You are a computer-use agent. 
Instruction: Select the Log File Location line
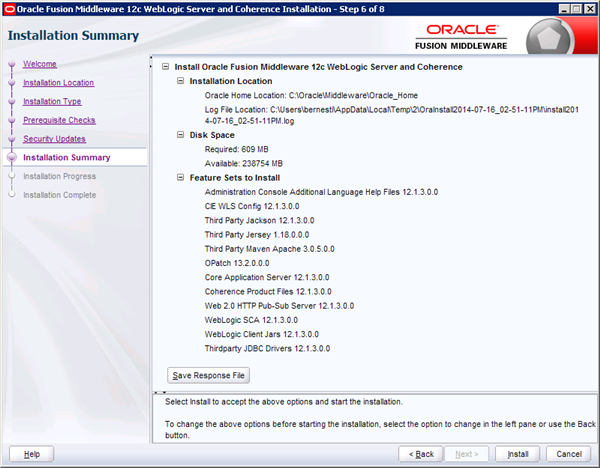pos(391,115)
